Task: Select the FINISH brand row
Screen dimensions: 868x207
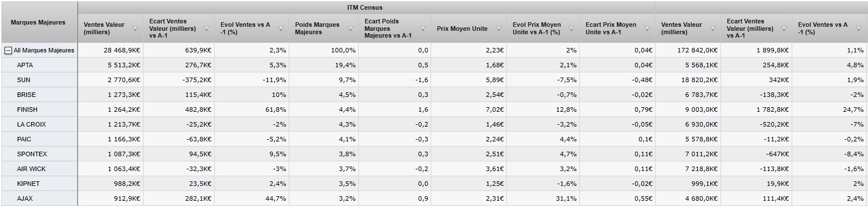Action: [433, 110]
